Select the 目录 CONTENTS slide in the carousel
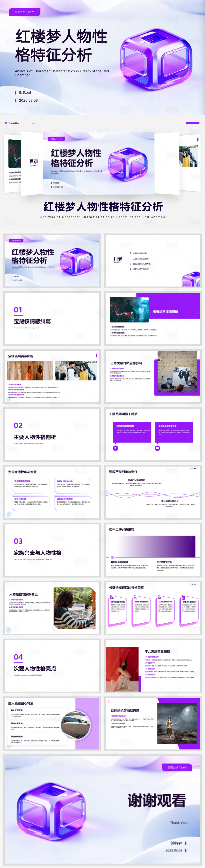Image resolution: width=205 pixels, height=868 pixels. click(x=32, y=163)
